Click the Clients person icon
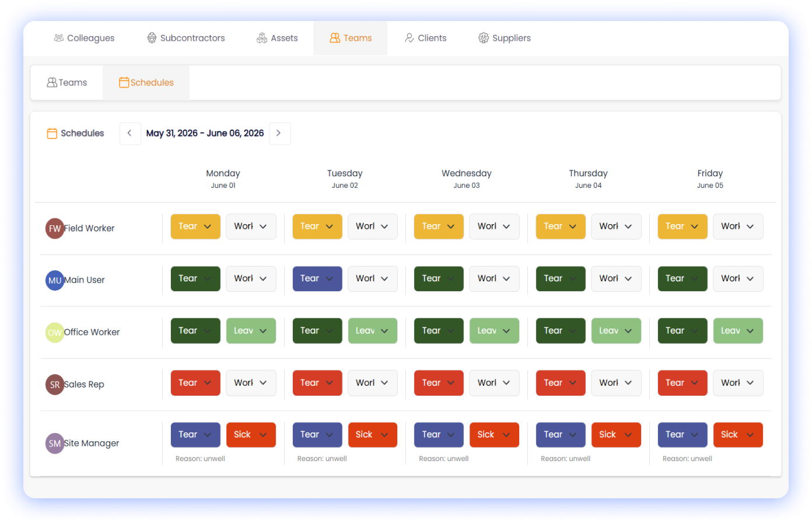Image resolution: width=812 pixels, height=524 pixels. click(x=409, y=38)
